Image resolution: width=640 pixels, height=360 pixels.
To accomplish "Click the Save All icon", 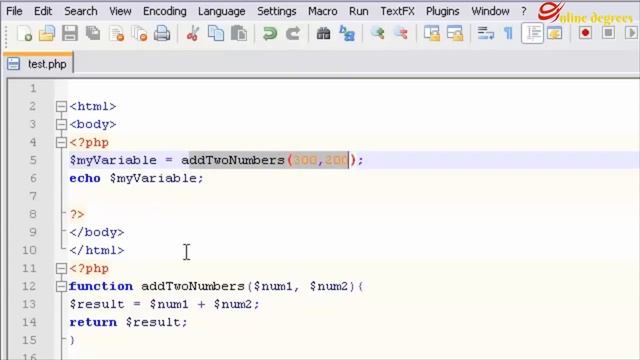I will [x=93, y=33].
